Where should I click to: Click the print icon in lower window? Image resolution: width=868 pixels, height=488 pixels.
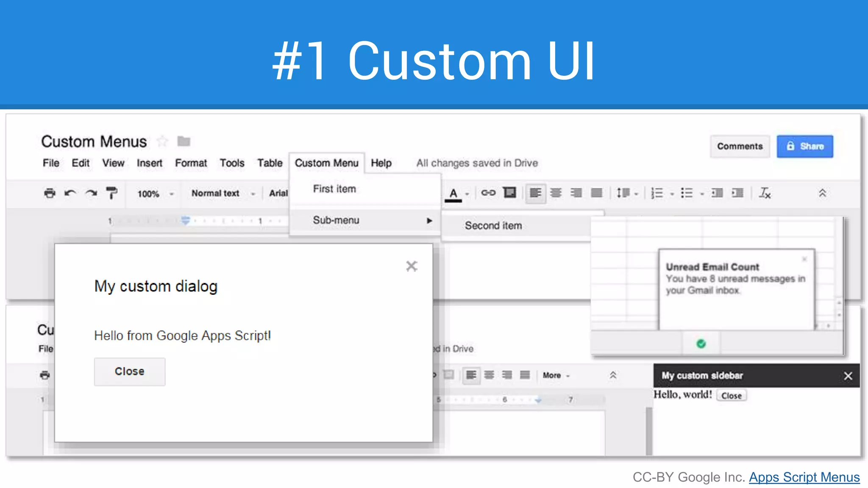pos(45,375)
